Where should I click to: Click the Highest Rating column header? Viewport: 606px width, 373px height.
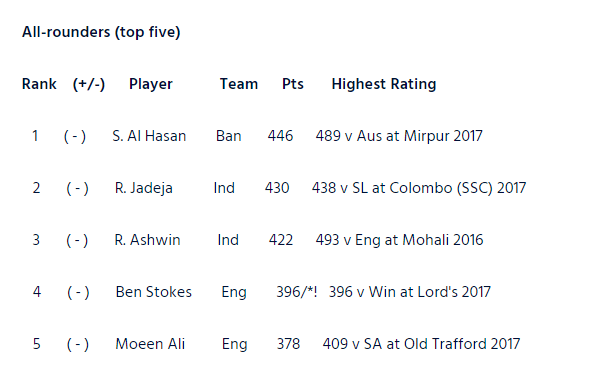tap(384, 84)
